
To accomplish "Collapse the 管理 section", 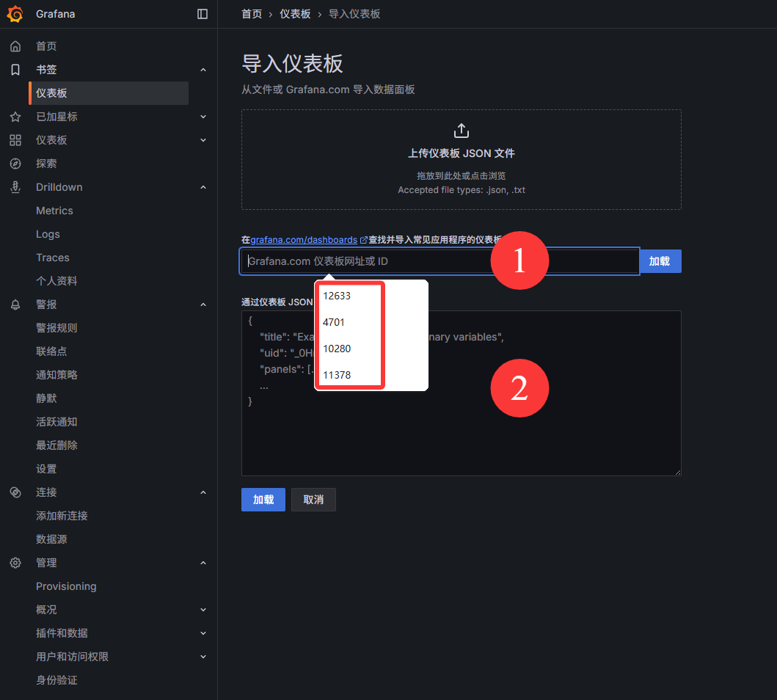I will (x=203, y=563).
